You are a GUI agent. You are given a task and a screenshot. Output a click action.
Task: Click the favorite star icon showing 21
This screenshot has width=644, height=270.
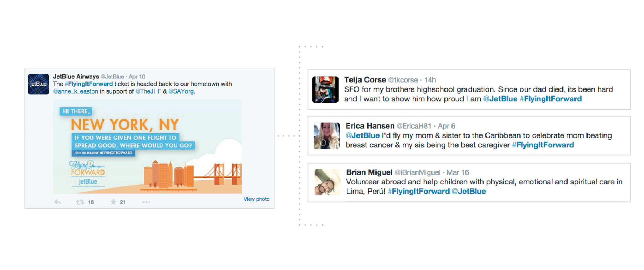pyautogui.click(x=113, y=202)
